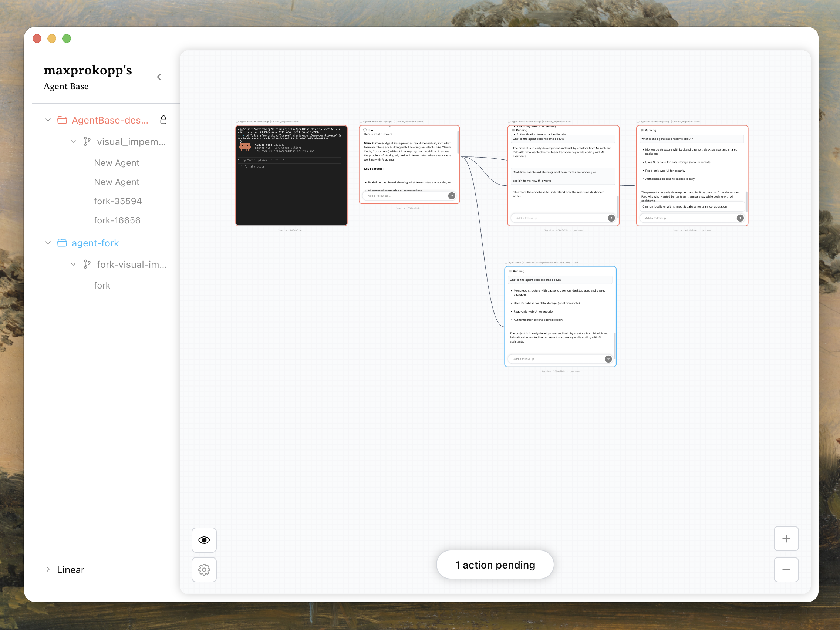
Task: Click the 'Key Features:' heading in Idle card
Action: click(374, 169)
